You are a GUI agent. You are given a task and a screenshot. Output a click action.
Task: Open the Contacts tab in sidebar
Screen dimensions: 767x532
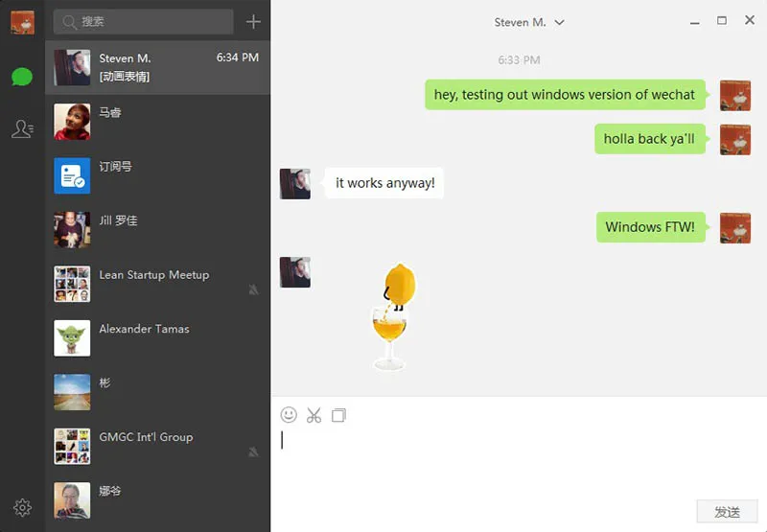(22, 129)
